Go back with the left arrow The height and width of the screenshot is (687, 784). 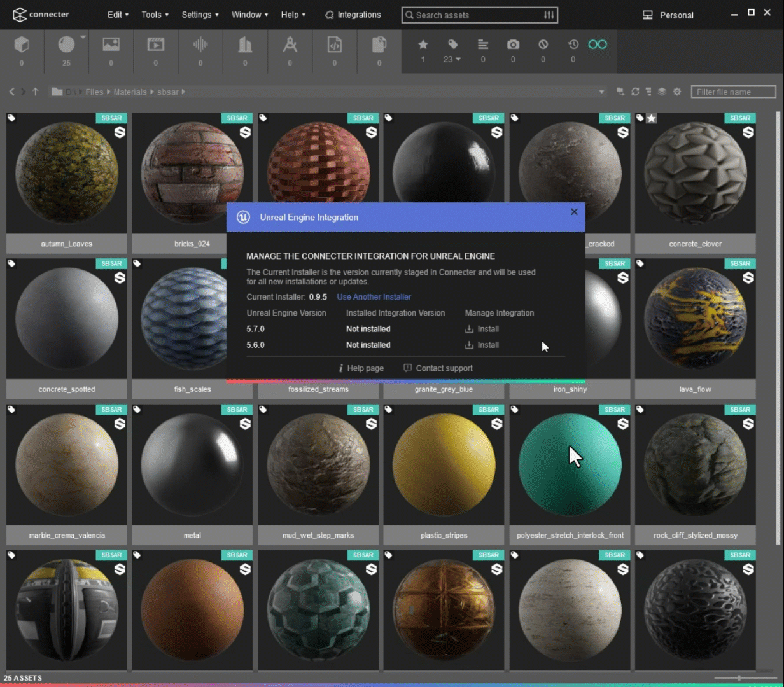[x=11, y=92]
